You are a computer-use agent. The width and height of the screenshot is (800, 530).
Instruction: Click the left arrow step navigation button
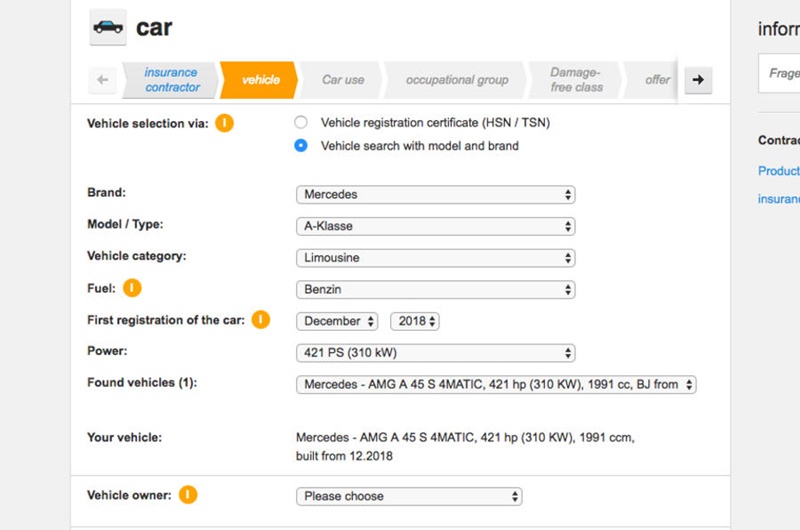point(102,80)
